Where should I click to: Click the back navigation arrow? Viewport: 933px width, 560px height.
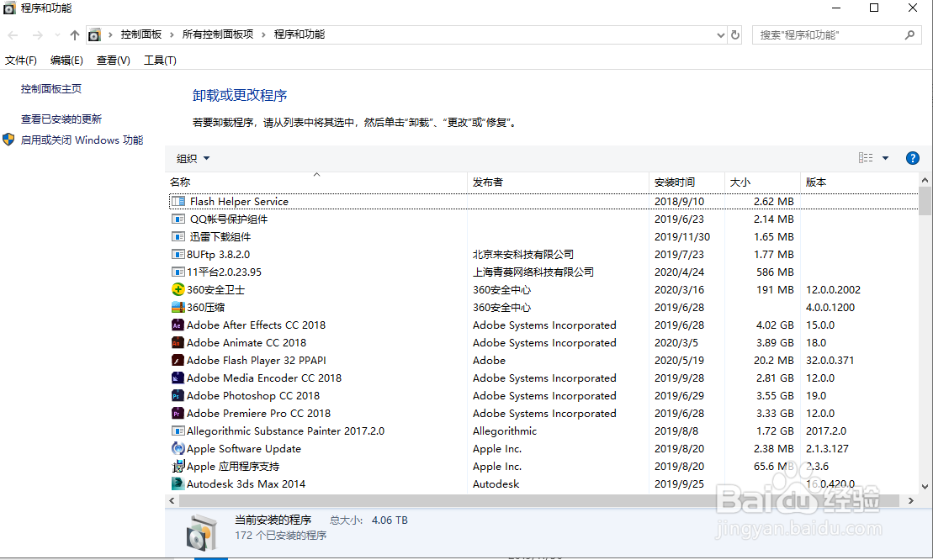pos(12,34)
